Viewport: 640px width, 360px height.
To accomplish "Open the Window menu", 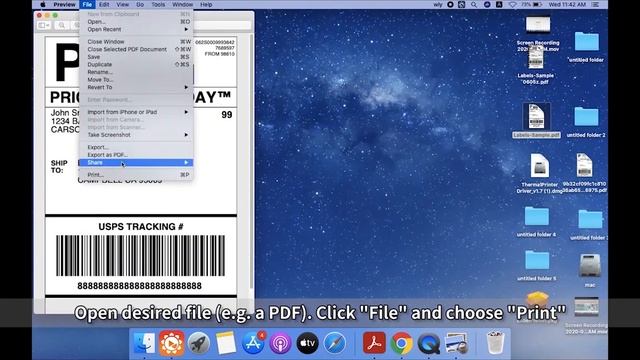I will coord(182,4).
